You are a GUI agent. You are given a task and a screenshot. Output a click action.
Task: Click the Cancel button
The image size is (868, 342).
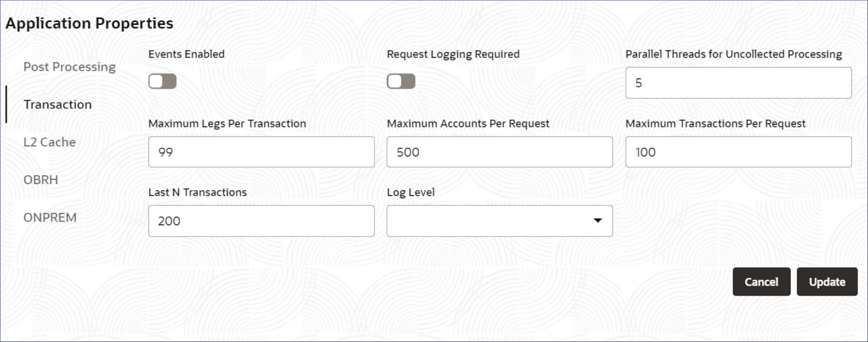(x=761, y=282)
